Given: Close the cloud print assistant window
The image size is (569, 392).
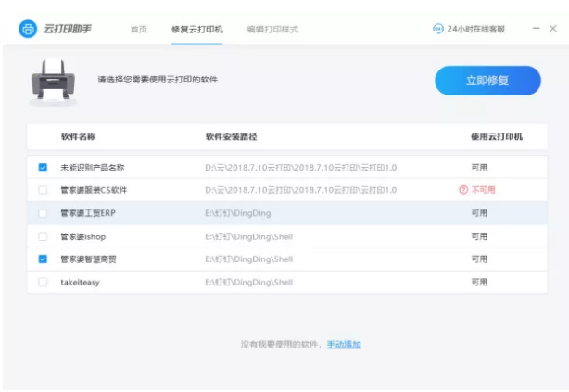Looking at the screenshot, I should pyautogui.click(x=553, y=29).
